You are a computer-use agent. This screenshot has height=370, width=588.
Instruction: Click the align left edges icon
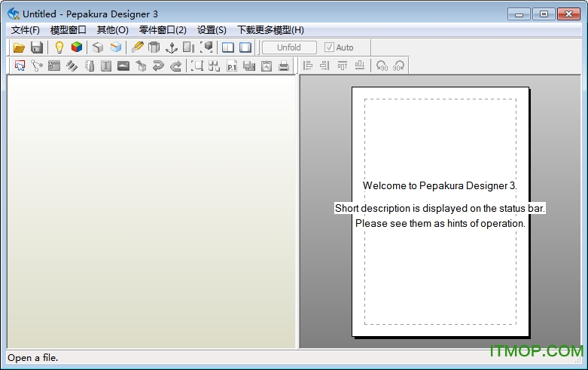307,66
